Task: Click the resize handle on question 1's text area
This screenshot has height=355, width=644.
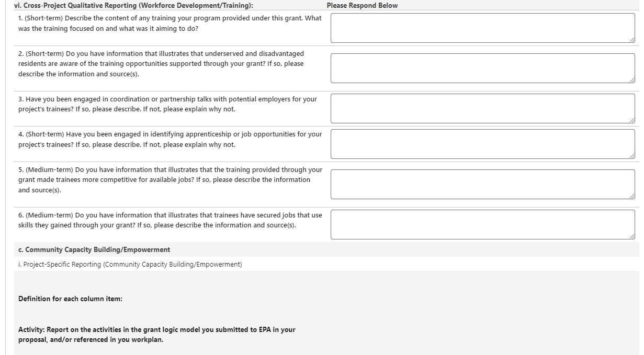Action: [632, 40]
